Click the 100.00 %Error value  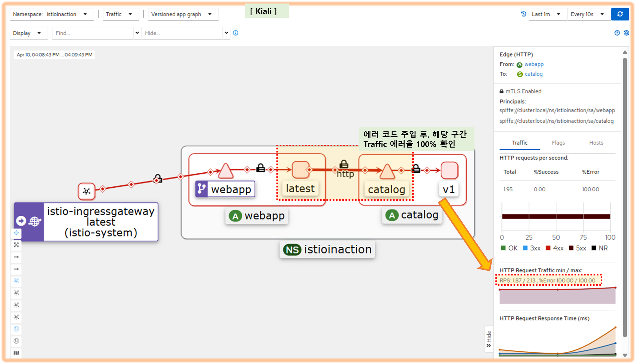[590, 189]
